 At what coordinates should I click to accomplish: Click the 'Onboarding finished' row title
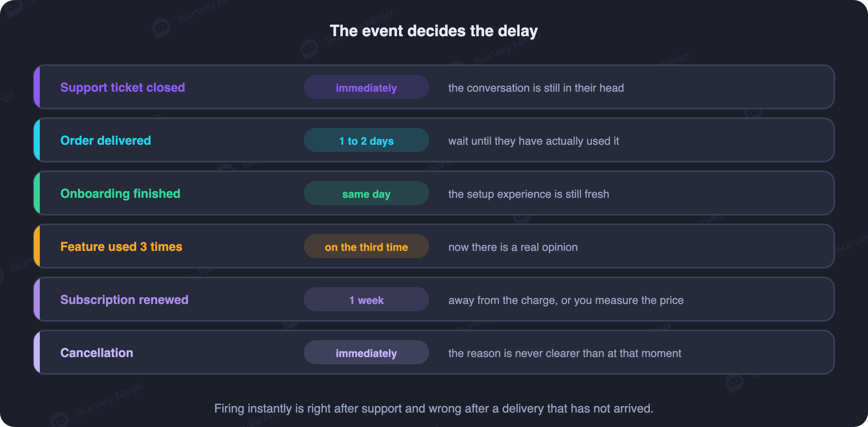click(120, 193)
